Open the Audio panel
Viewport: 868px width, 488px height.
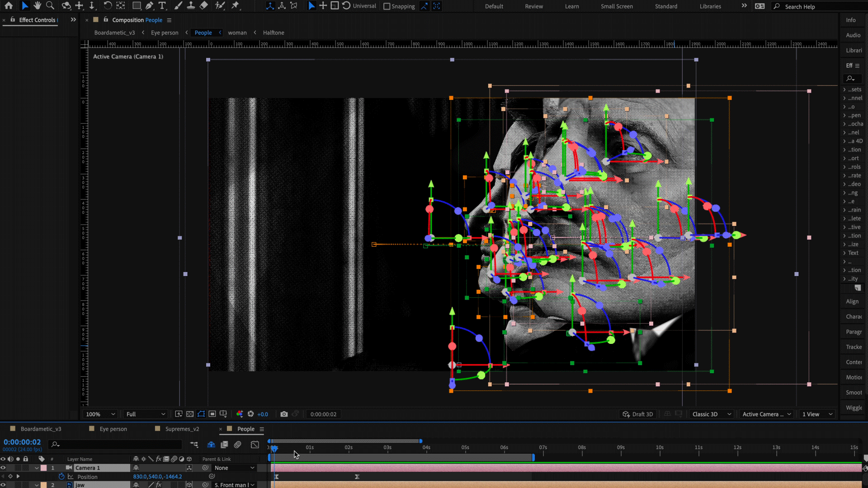pyautogui.click(x=853, y=35)
